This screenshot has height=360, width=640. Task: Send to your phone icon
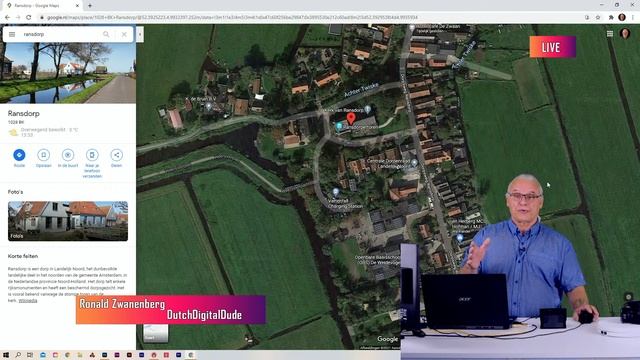pos(92,155)
